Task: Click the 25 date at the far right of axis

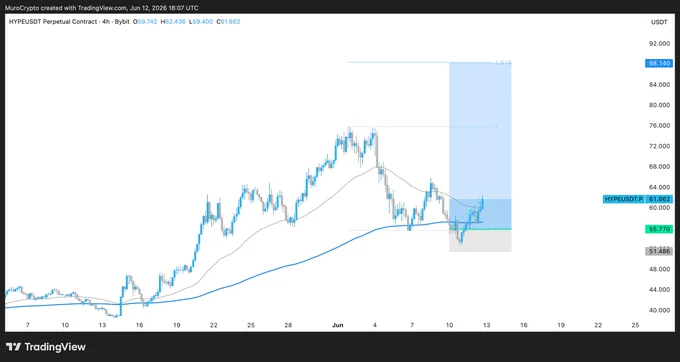Action: point(635,325)
